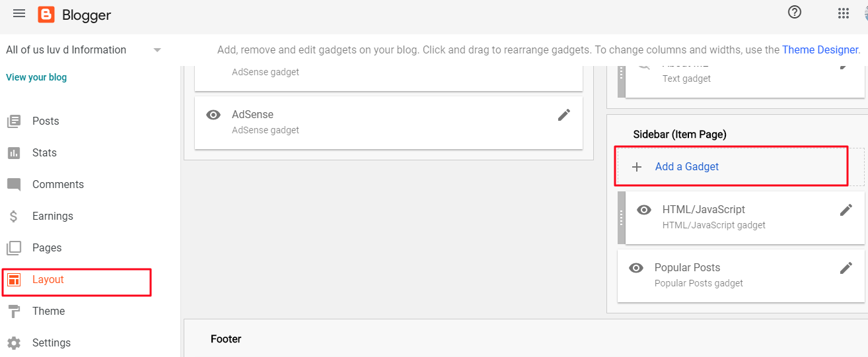Open the Theme Designer link
The width and height of the screenshot is (868, 357).
(820, 49)
